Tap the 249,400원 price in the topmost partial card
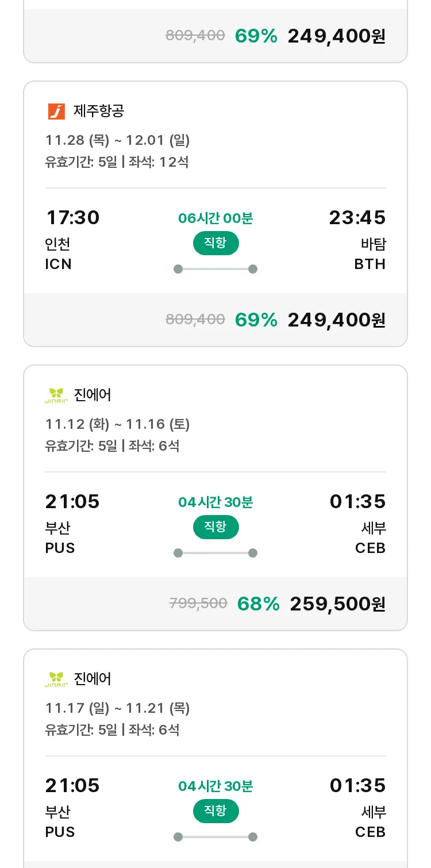Screen dimensions: 431x868 pyautogui.click(x=336, y=36)
